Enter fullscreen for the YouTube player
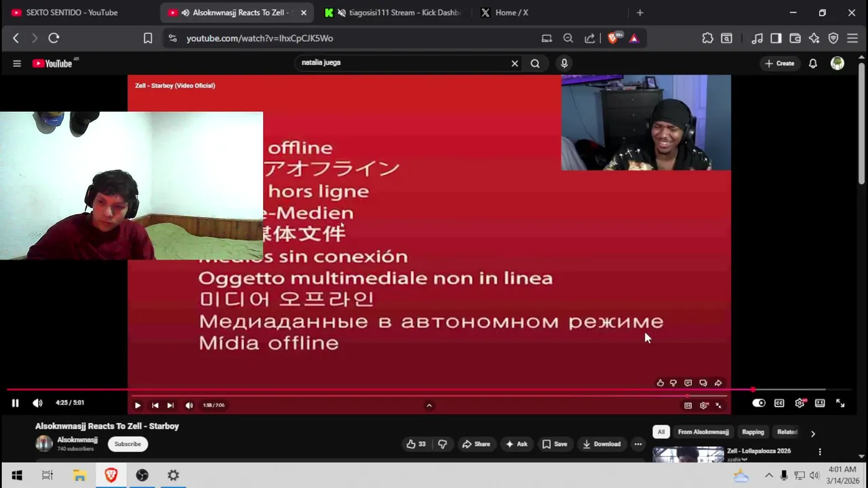This screenshot has width=868, height=488. pos(840,403)
